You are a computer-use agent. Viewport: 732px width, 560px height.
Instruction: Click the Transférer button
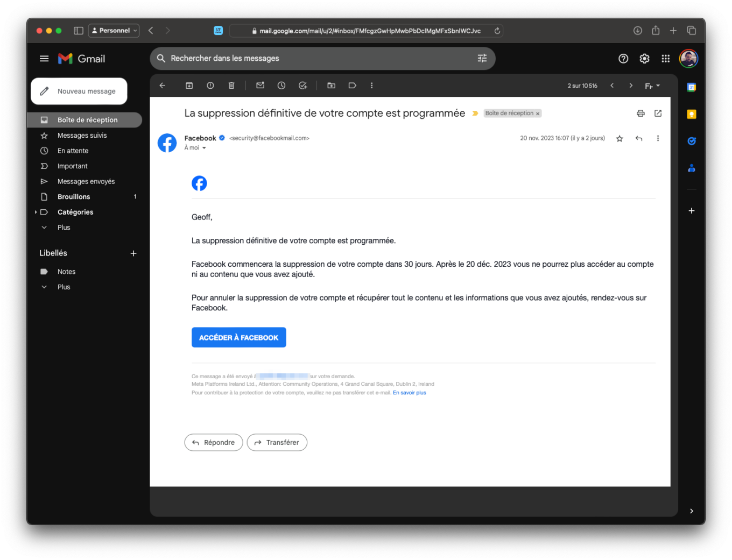click(277, 442)
